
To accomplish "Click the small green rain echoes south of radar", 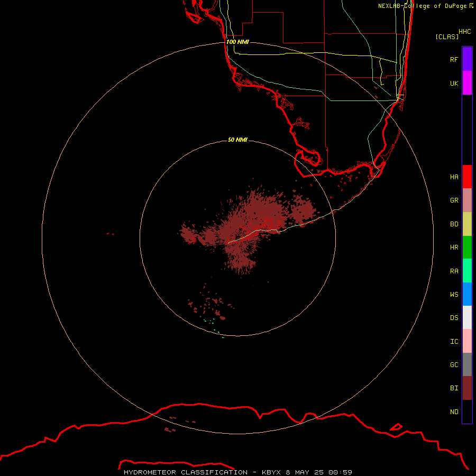I will point(214,328).
